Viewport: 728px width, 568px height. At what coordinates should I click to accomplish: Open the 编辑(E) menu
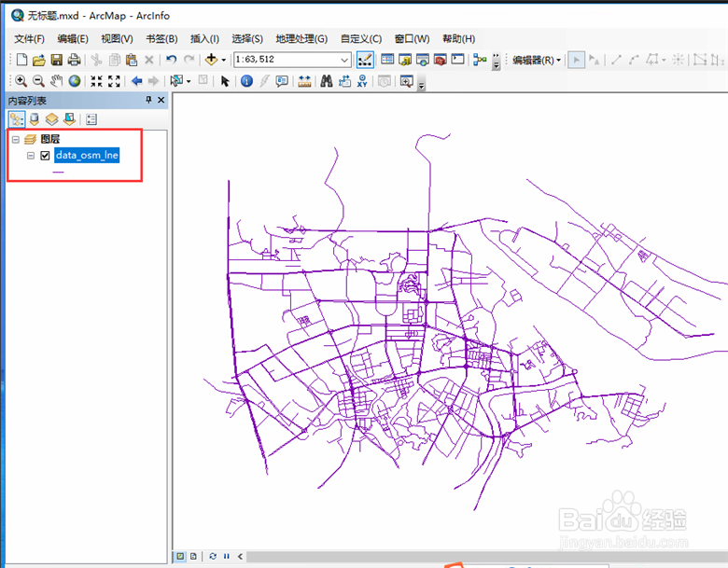73,38
